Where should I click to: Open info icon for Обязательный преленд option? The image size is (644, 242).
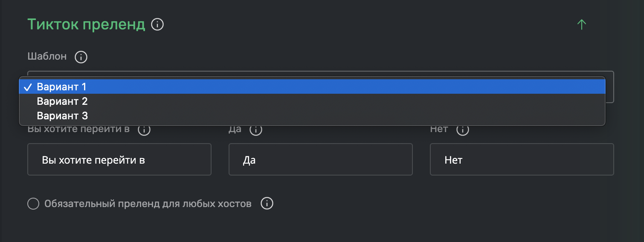[x=267, y=204]
